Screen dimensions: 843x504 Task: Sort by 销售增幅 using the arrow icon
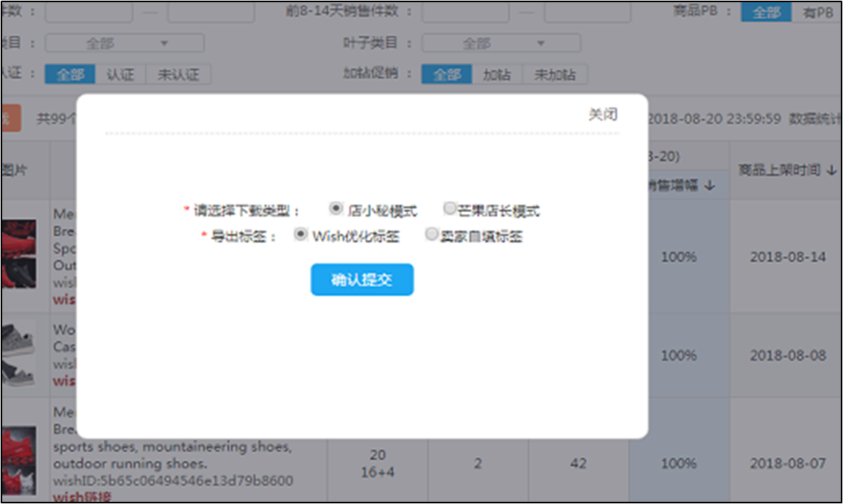709,185
